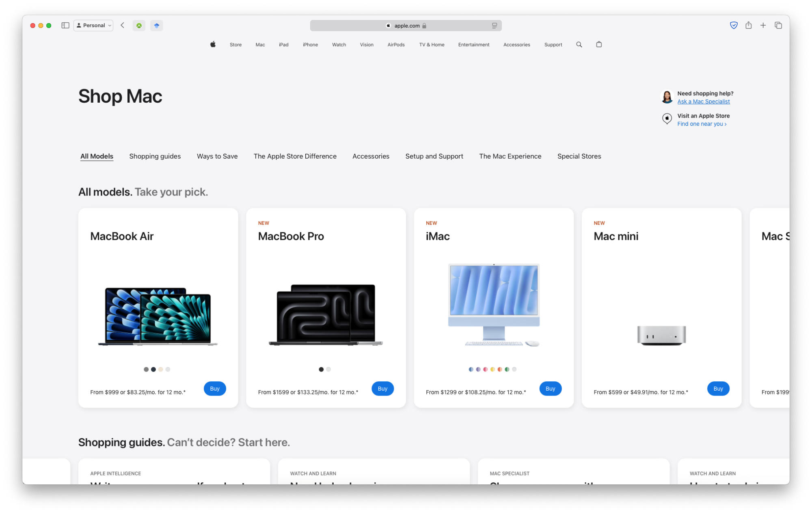The height and width of the screenshot is (514, 812).
Task: Click the Mac mini product image
Action: (x=661, y=335)
